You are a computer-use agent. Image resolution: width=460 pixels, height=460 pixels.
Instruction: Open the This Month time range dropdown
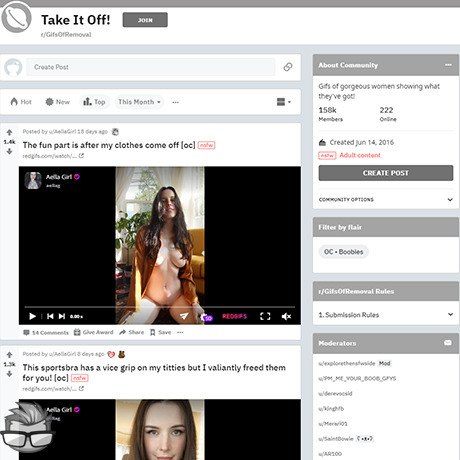coord(139,102)
